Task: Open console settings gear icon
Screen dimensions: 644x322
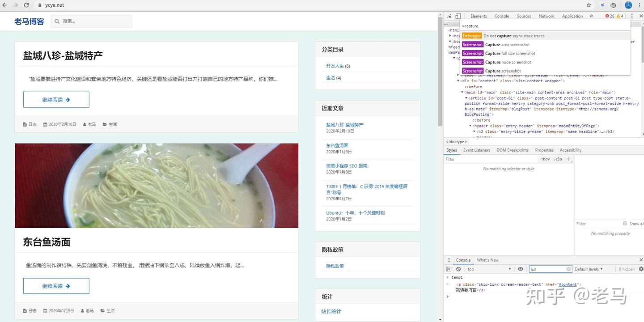Action: [x=641, y=269]
